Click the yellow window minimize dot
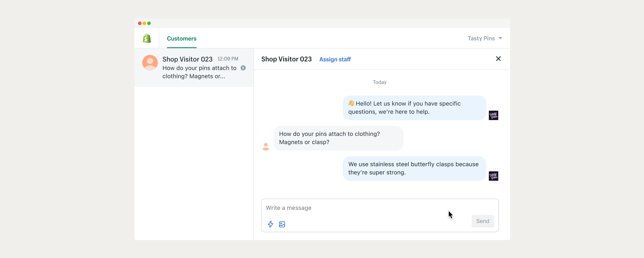Viewport: 644px width, 258px height. tap(144, 23)
